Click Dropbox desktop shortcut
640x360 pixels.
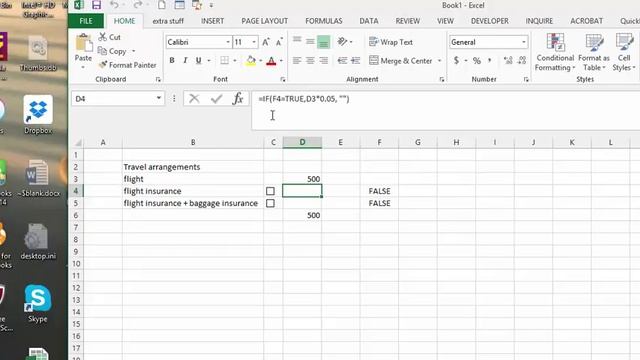[38, 115]
